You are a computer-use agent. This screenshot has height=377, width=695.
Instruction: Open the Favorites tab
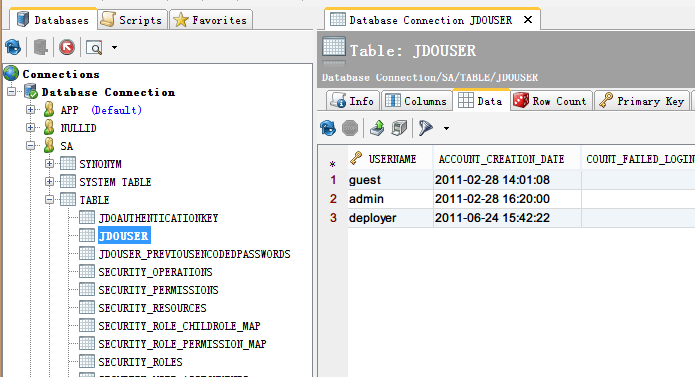[211, 20]
